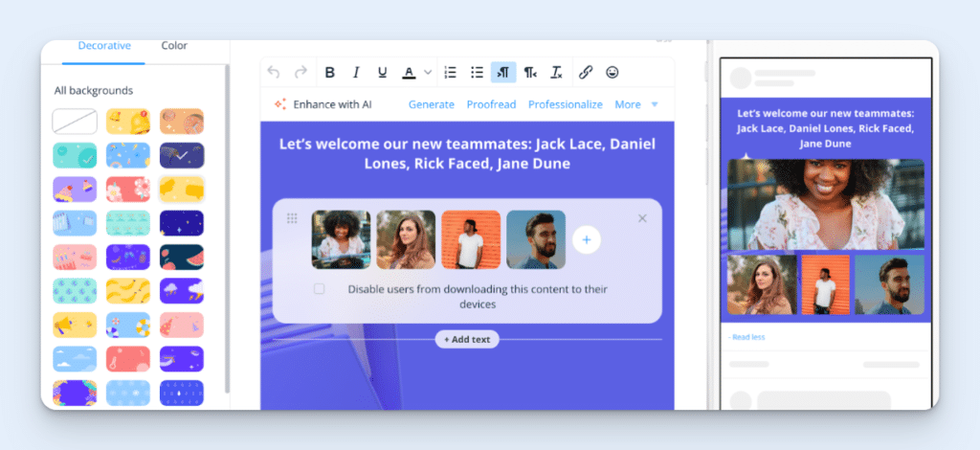
Task: Insert a hyperlink
Action: [x=586, y=73]
